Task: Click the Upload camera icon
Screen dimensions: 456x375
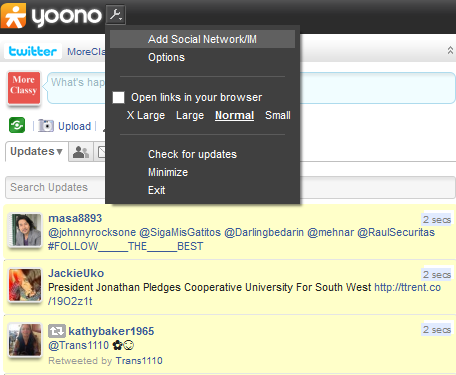Action: click(x=46, y=126)
